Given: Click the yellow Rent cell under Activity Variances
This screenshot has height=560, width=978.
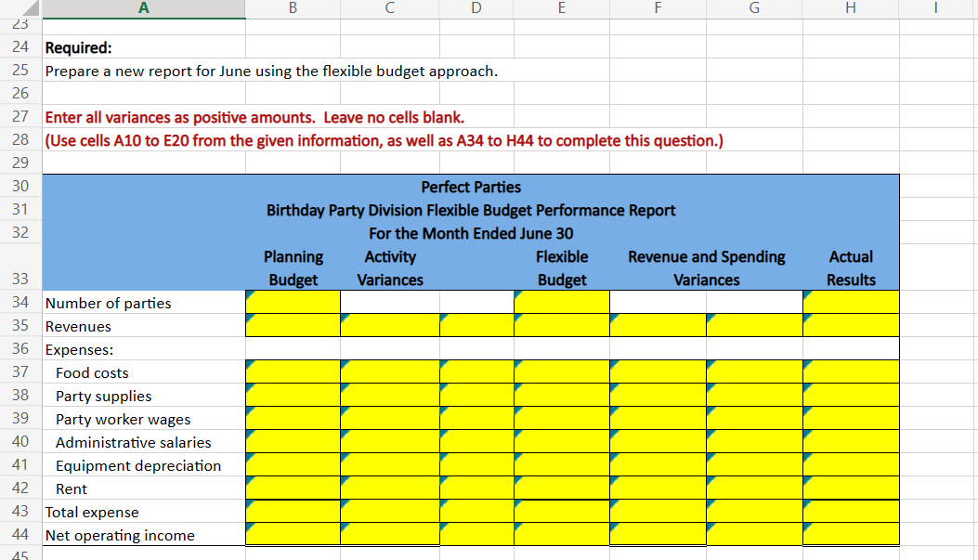Looking at the screenshot, I should coord(389,488).
